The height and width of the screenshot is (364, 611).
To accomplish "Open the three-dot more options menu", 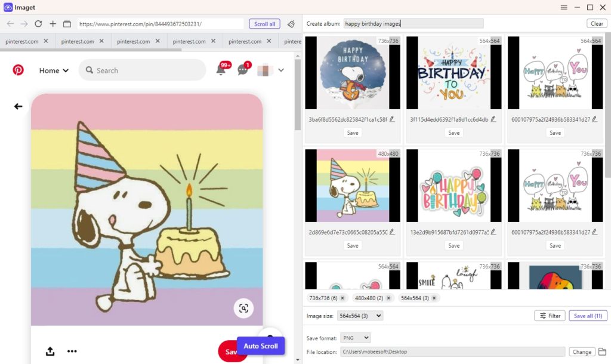I will pyautogui.click(x=72, y=351).
